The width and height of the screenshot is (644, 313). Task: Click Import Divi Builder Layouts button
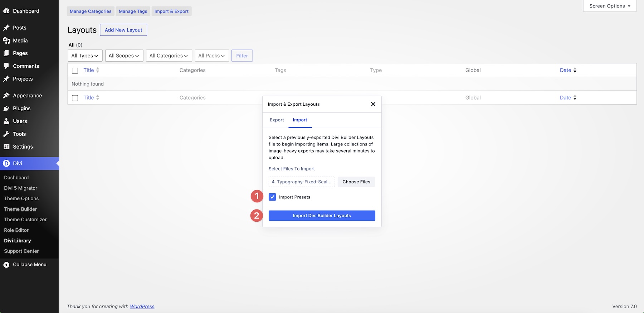pos(322,216)
